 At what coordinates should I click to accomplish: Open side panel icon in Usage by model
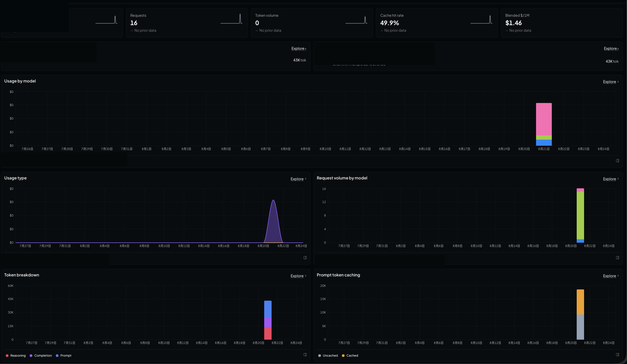[x=618, y=161]
